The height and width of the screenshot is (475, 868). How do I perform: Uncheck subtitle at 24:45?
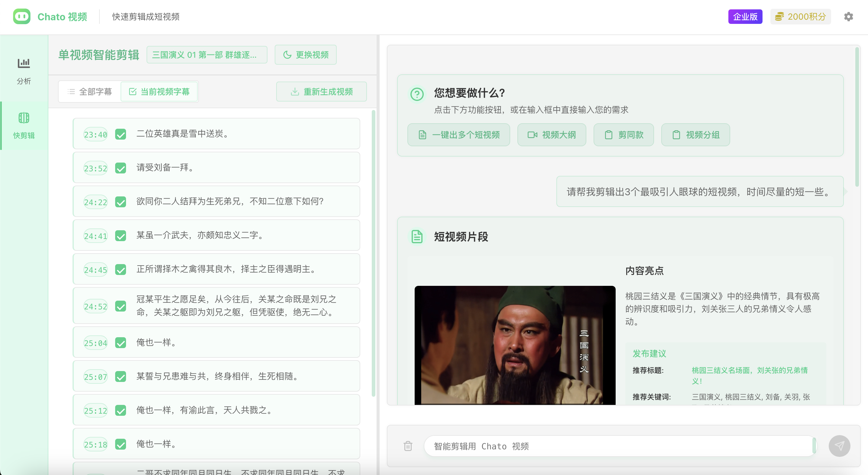120,270
